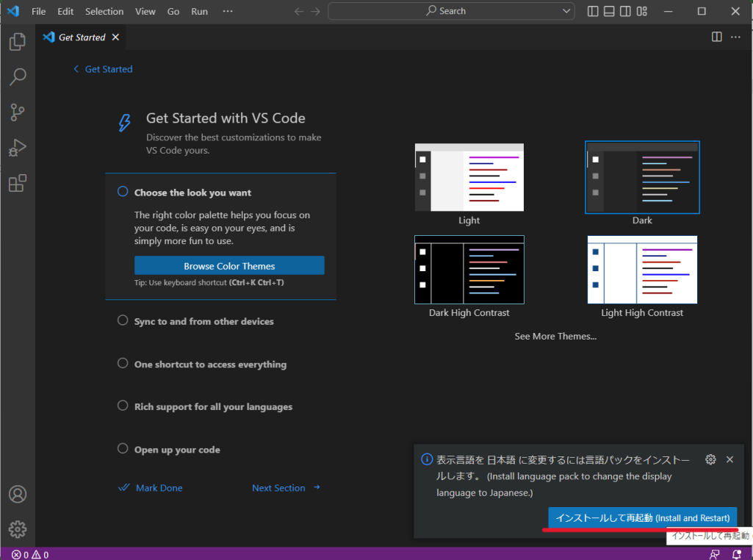Open the Customize Layout icon
753x560 pixels.
[x=641, y=11]
